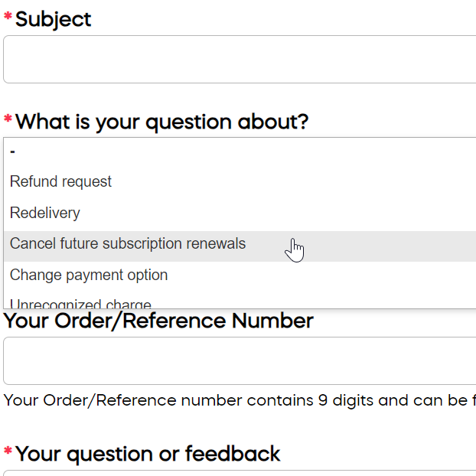Click the "Subject" field label

coord(53,19)
